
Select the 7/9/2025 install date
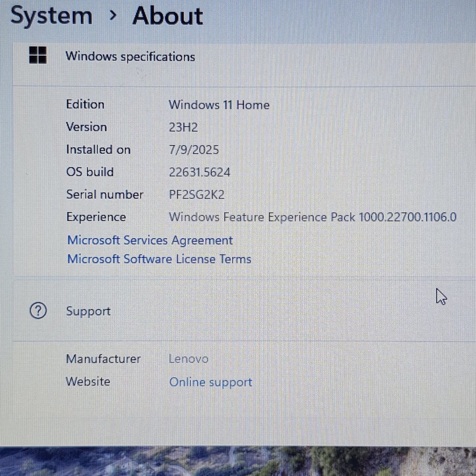pyautogui.click(x=194, y=150)
